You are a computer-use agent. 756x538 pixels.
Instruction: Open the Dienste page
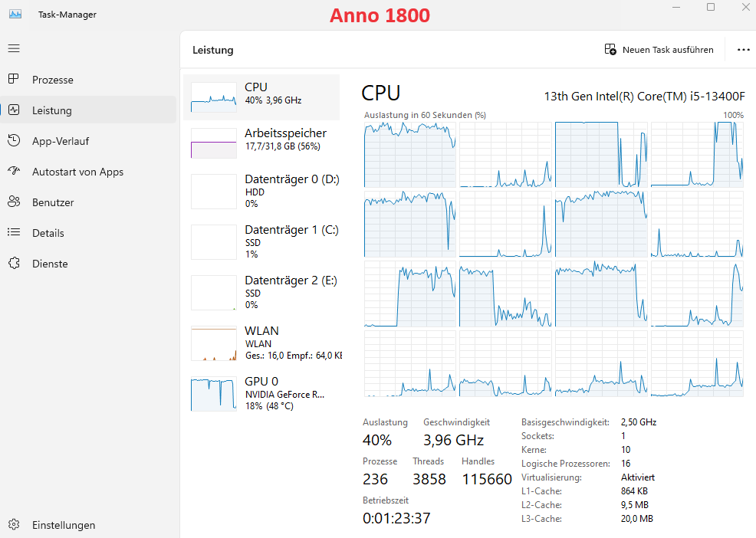[x=88, y=264]
